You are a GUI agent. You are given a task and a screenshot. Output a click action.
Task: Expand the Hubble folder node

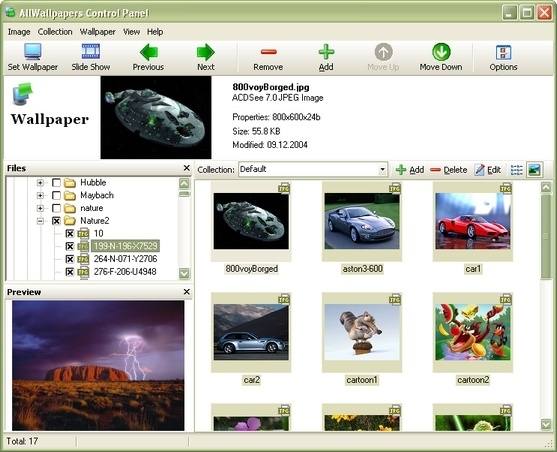40,183
